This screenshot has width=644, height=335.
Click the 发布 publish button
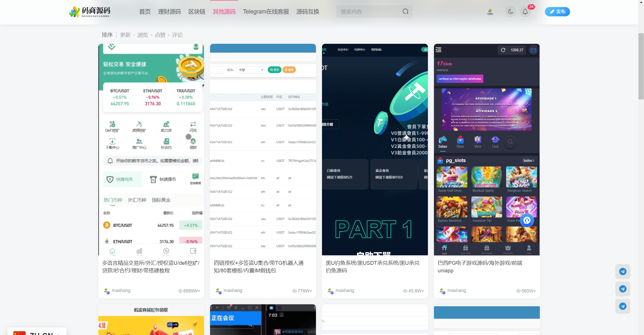557,12
